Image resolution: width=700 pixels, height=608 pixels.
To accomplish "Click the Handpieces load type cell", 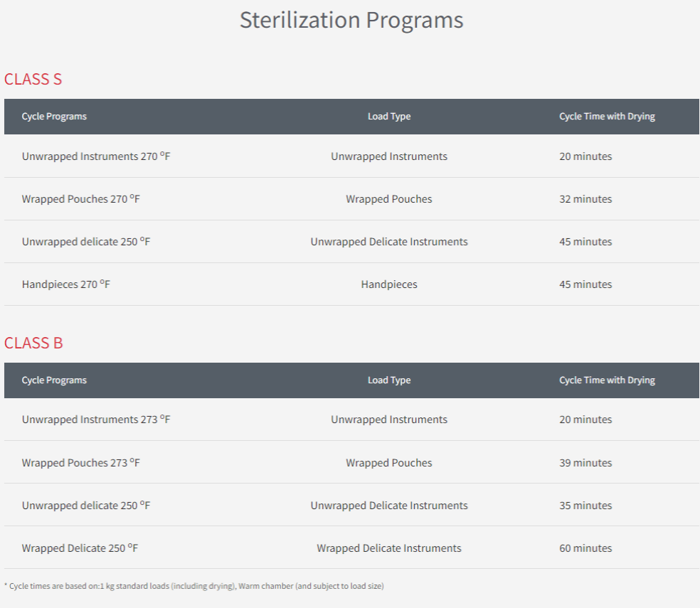I will [389, 284].
